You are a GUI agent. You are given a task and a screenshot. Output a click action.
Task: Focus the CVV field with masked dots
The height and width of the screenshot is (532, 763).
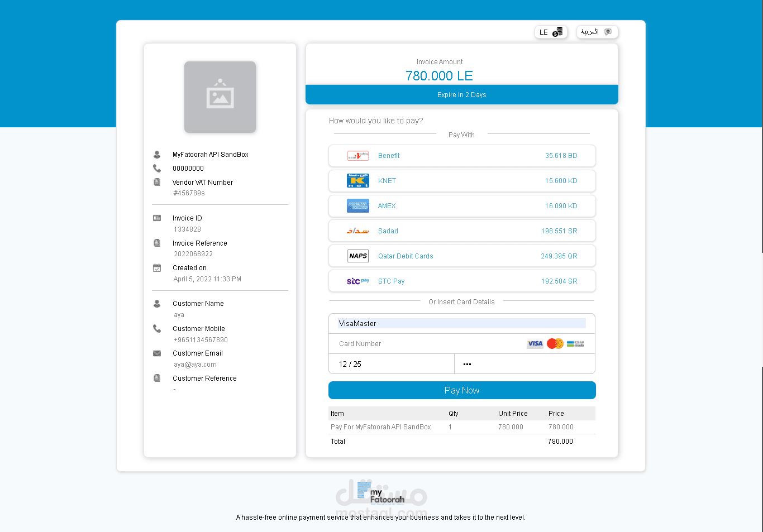(x=524, y=364)
